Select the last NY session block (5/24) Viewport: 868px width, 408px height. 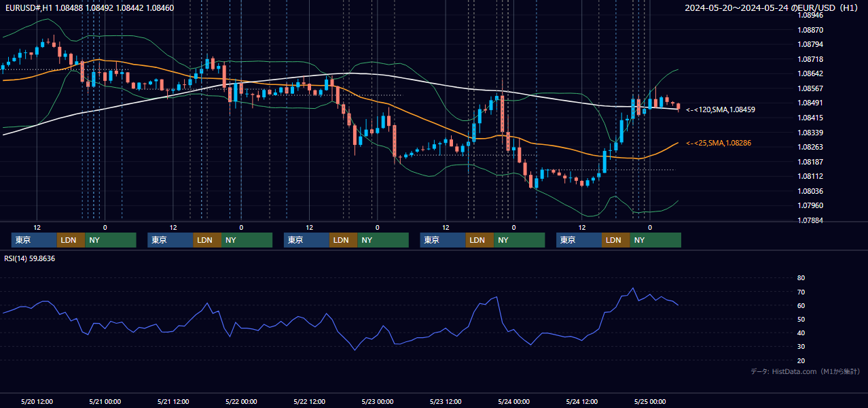click(x=655, y=240)
